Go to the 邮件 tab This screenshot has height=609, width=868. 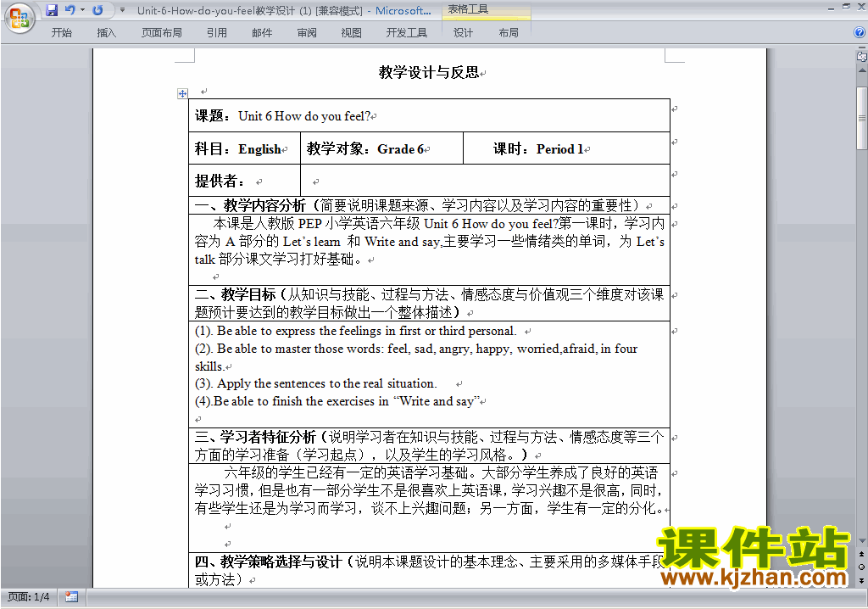[x=262, y=33]
